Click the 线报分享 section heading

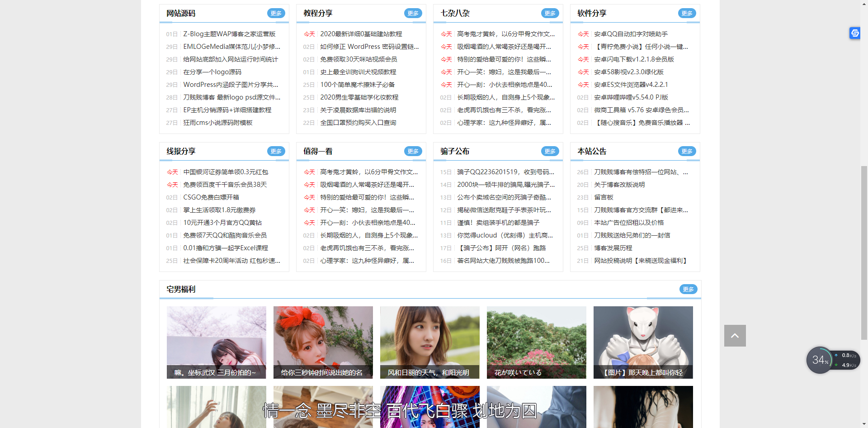[181, 151]
